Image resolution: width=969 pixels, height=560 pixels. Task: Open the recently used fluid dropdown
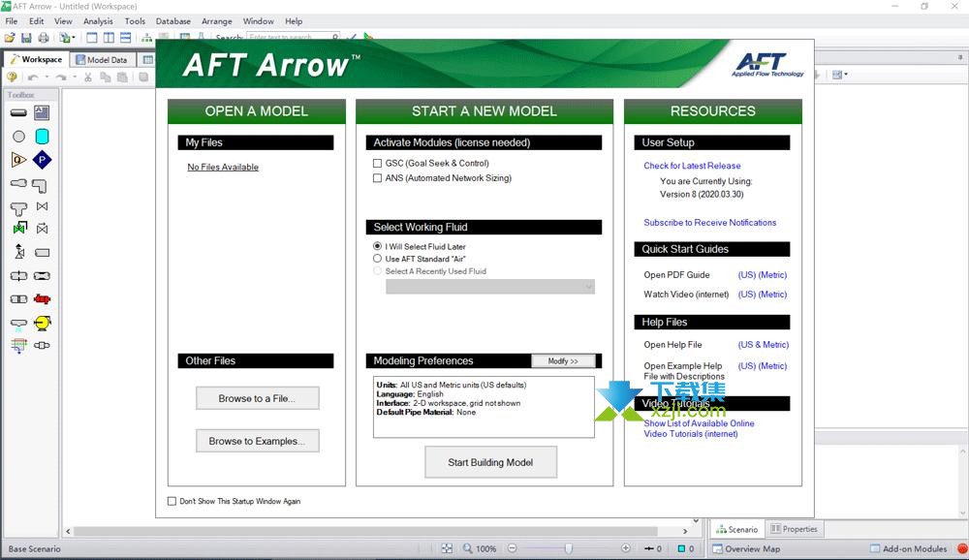pos(490,287)
